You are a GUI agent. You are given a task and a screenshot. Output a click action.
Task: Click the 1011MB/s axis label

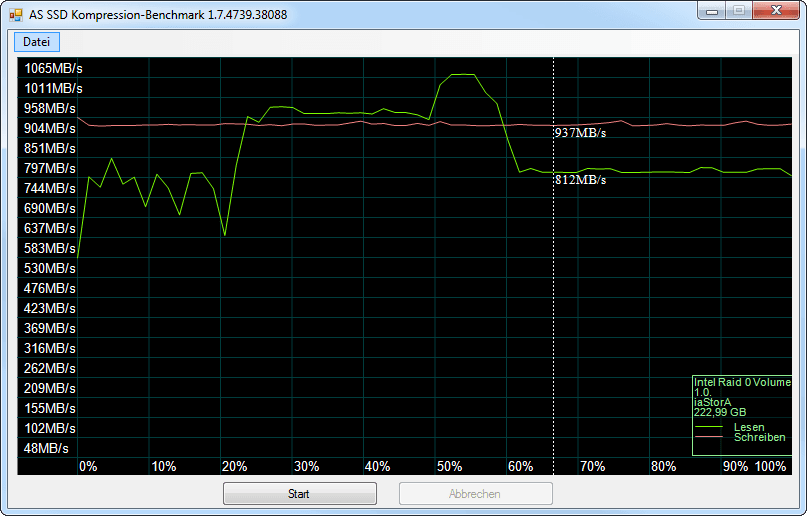tap(54, 88)
